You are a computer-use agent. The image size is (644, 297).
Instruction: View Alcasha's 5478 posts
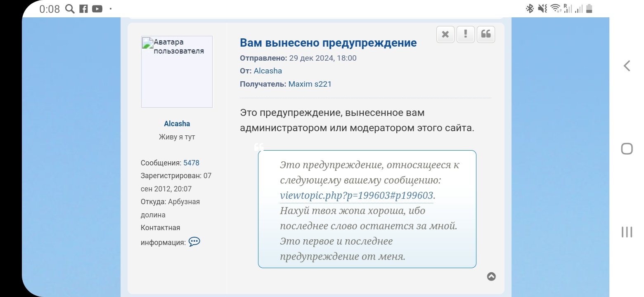[191, 163]
